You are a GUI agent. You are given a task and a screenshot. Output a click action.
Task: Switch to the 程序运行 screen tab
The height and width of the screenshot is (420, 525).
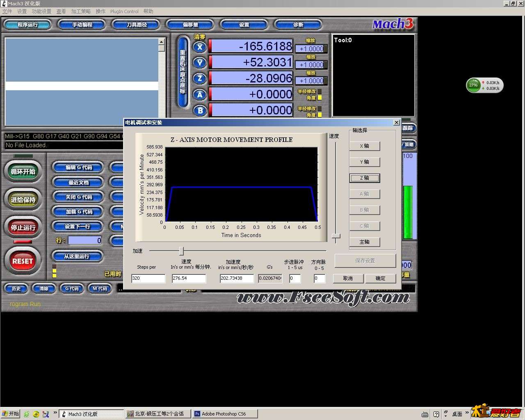tap(27, 25)
